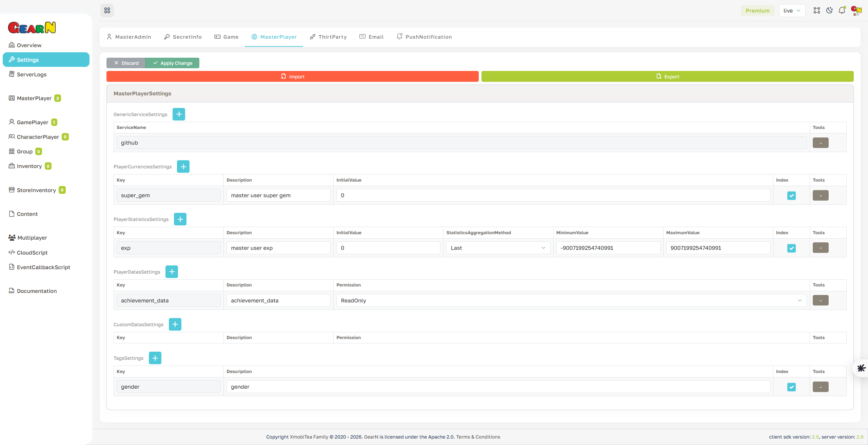Click the Apply Change button
The height and width of the screenshot is (445, 868).
[173, 63]
